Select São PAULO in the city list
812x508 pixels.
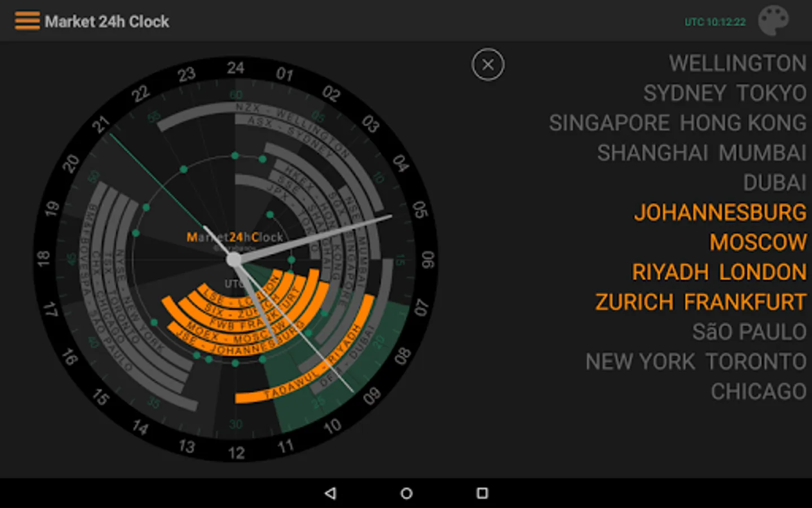point(749,332)
